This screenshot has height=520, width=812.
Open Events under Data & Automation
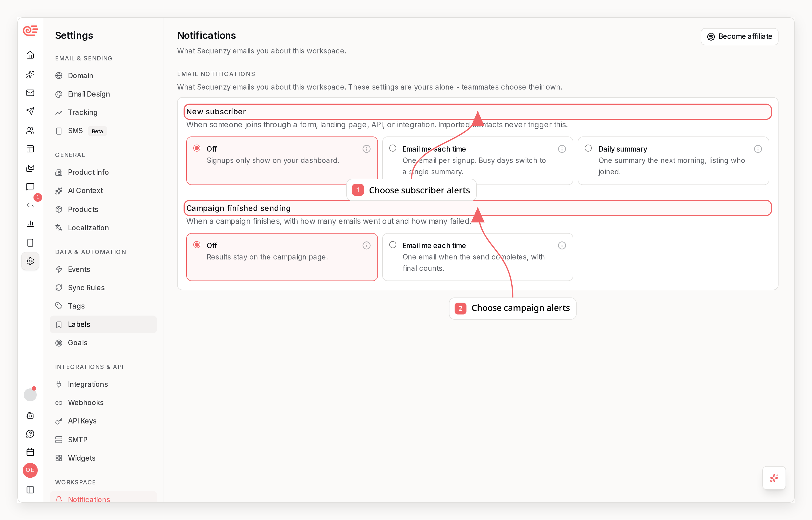coord(103,269)
